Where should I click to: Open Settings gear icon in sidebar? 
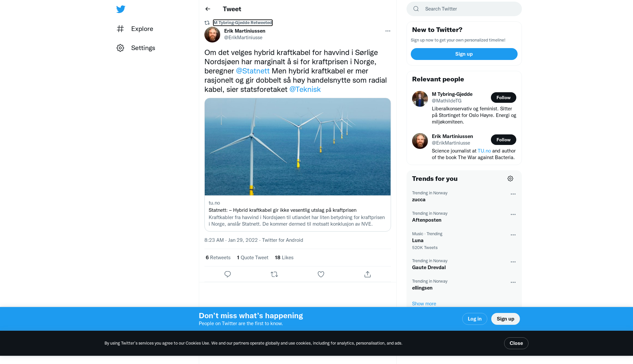tap(120, 48)
